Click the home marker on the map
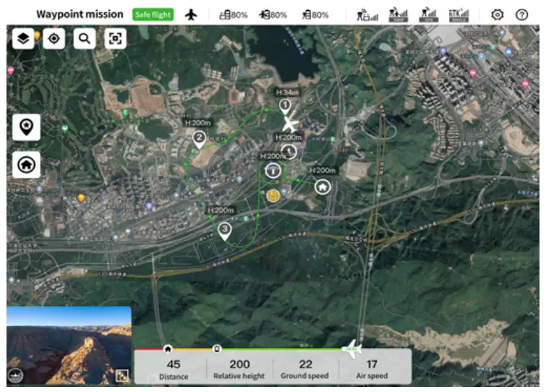This screenshot has height=392, width=546. click(x=323, y=187)
